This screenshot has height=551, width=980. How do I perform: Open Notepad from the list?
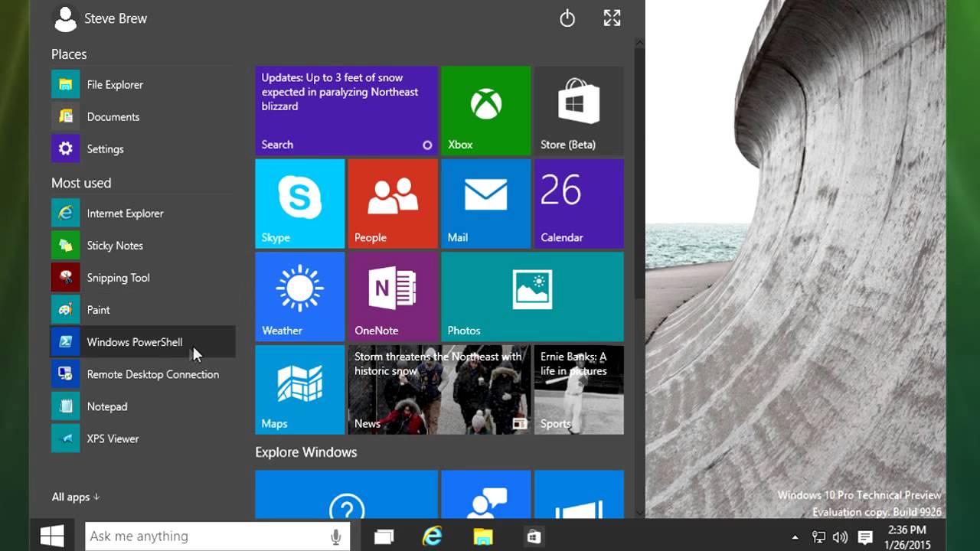142,406
